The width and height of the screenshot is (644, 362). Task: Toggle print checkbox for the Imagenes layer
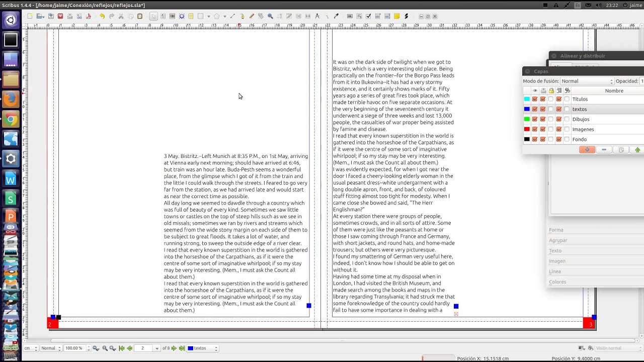(543, 129)
